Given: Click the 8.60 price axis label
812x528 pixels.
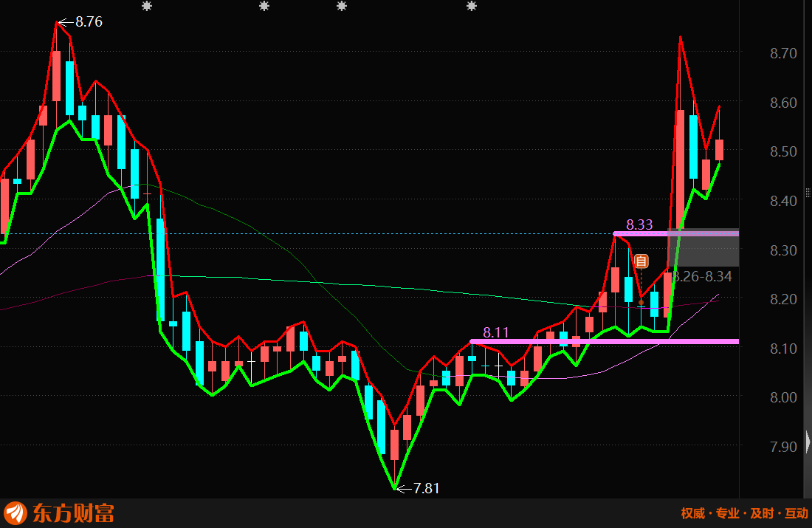Looking at the screenshot, I should tap(783, 103).
